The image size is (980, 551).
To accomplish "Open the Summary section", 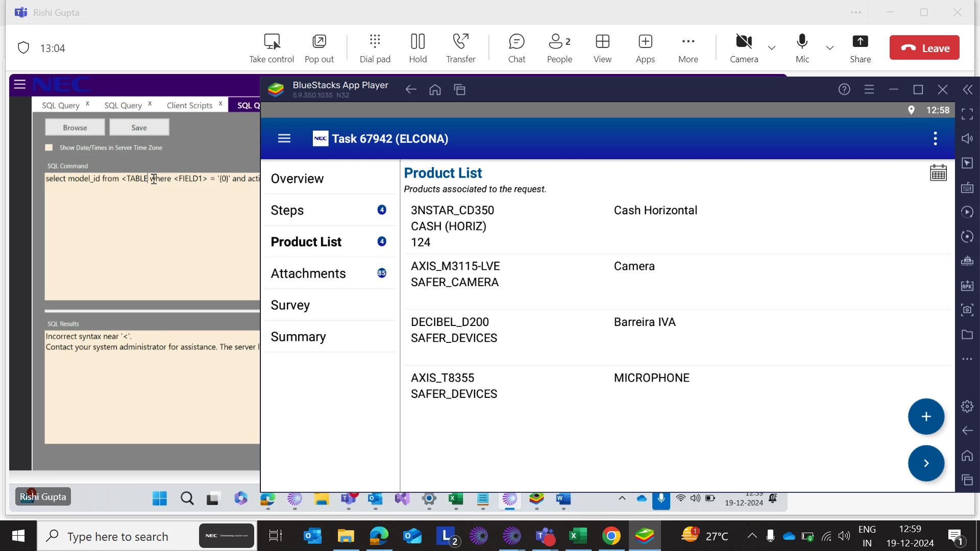I will 330,337.
